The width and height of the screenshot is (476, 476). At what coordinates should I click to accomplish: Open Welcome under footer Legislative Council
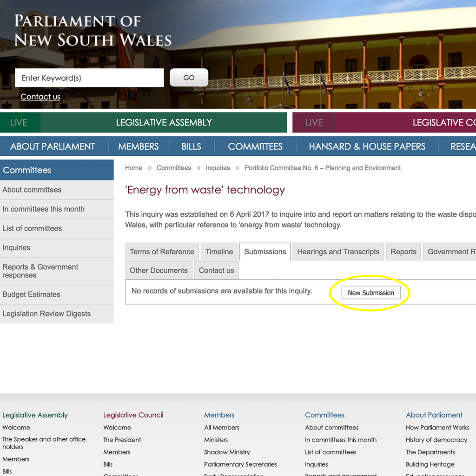point(117,428)
